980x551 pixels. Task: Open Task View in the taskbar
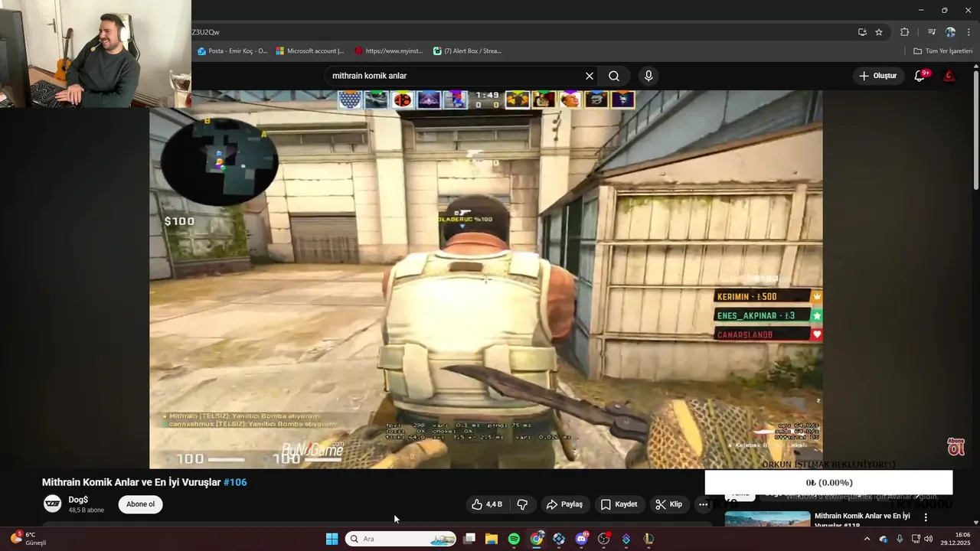point(469,539)
